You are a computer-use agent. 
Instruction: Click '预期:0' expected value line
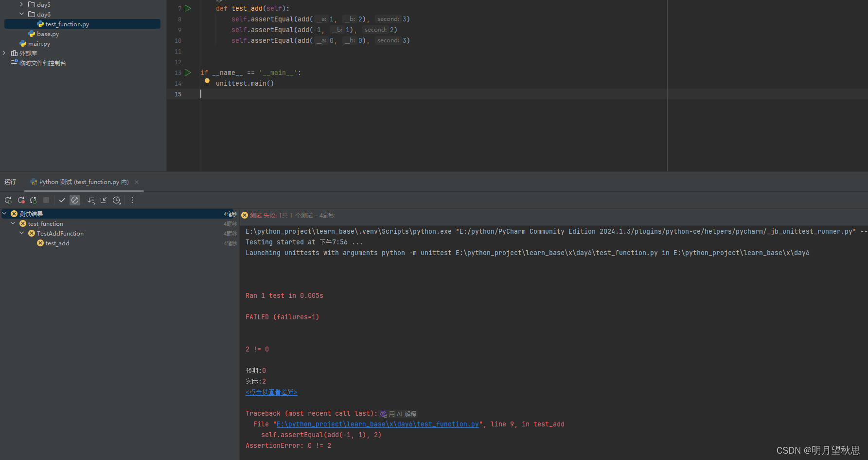point(256,371)
